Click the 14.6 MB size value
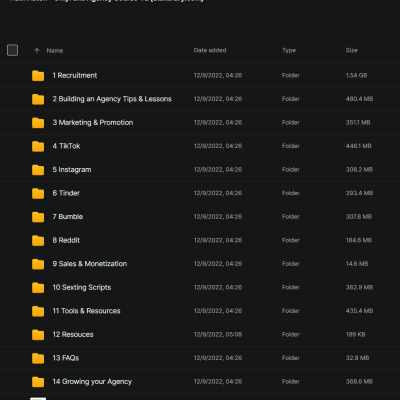The width and height of the screenshot is (400, 400). 357,264
